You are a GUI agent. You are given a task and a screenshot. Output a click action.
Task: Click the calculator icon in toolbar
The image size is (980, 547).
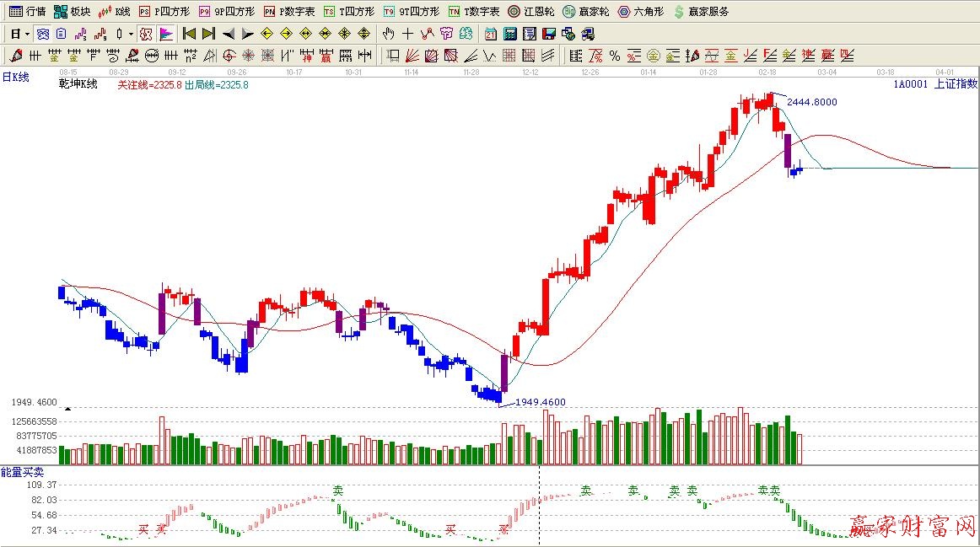pyautogui.click(x=509, y=35)
